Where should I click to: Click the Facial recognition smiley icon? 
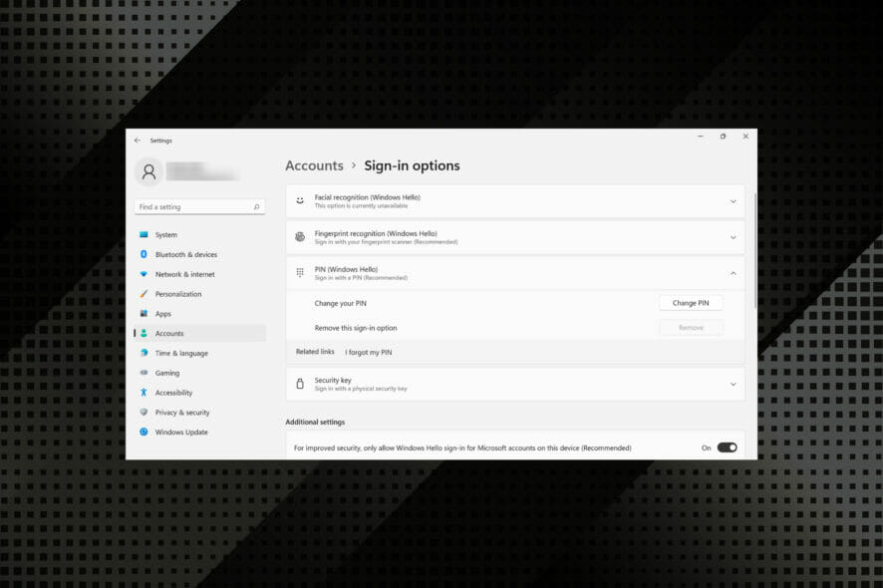[300, 201]
